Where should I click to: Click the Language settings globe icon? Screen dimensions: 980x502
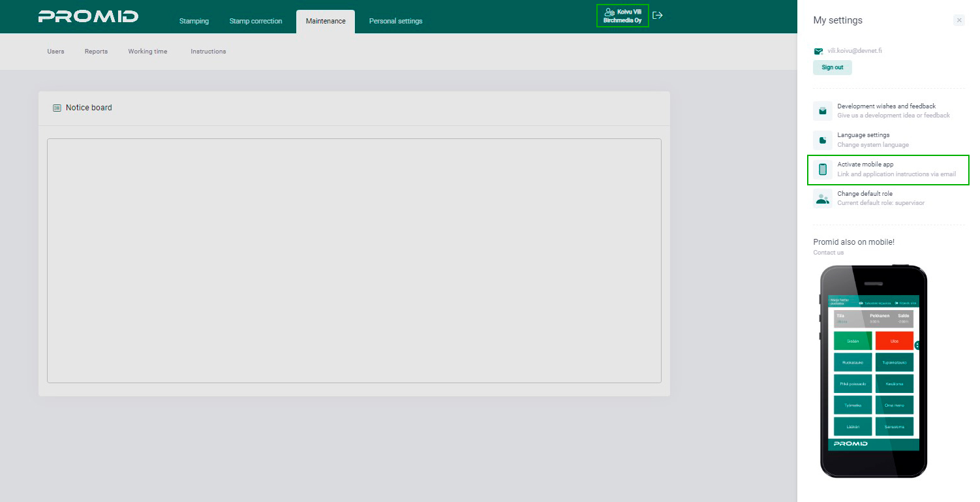pos(821,140)
